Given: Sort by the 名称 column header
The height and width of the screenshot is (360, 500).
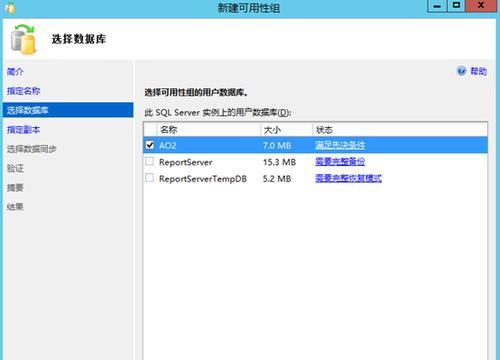Looking at the screenshot, I should pyautogui.click(x=208, y=130).
